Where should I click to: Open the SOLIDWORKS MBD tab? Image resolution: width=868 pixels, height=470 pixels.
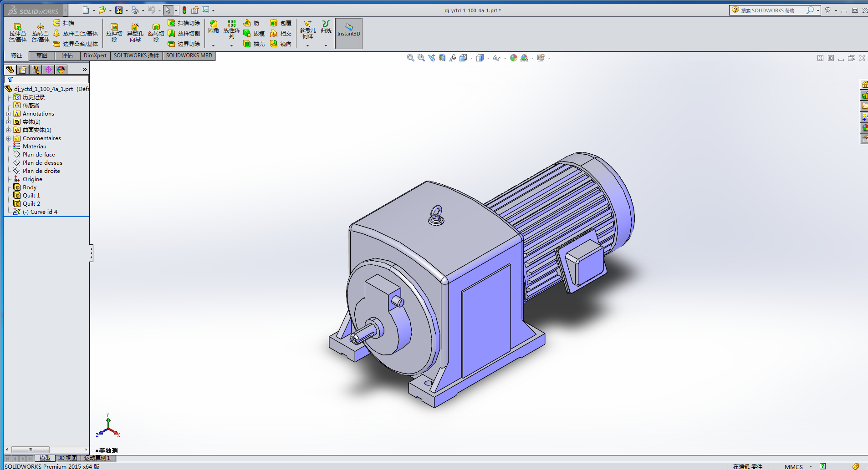click(x=189, y=56)
